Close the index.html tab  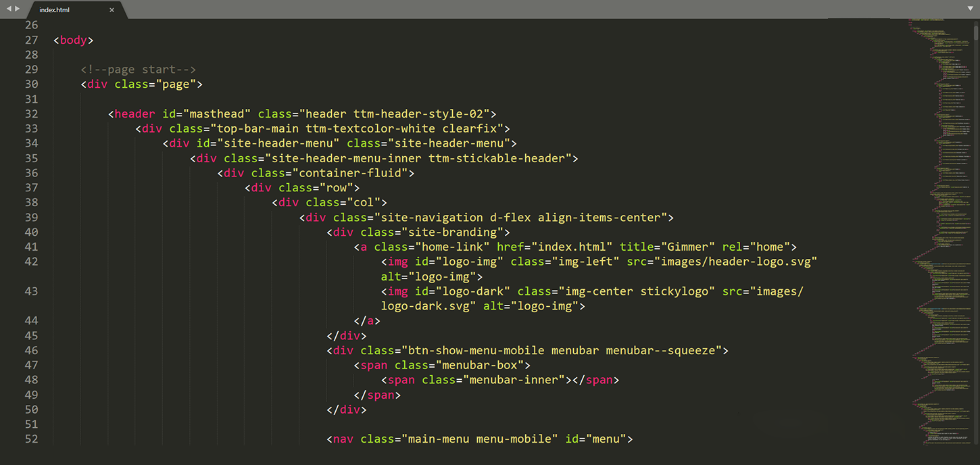[x=112, y=10]
